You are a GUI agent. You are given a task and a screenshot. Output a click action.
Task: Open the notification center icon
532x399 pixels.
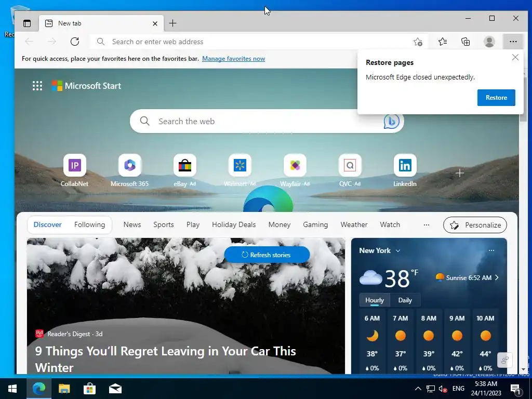click(515, 390)
